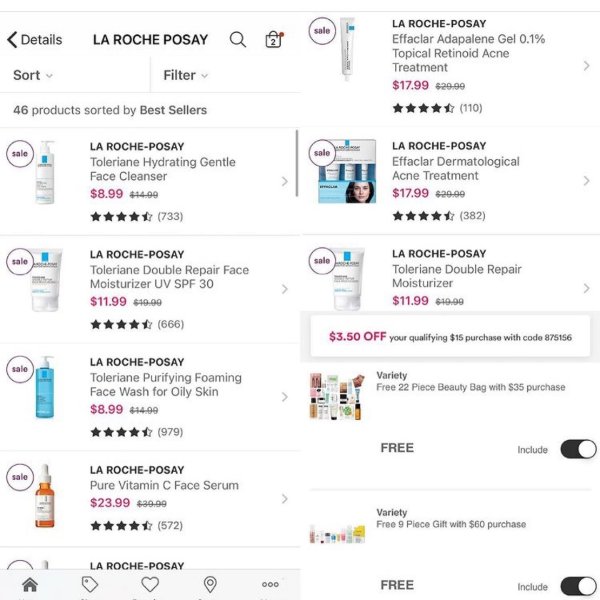The height and width of the screenshot is (600, 600).
Task: Open the Filter dropdown
Action: click(x=186, y=75)
